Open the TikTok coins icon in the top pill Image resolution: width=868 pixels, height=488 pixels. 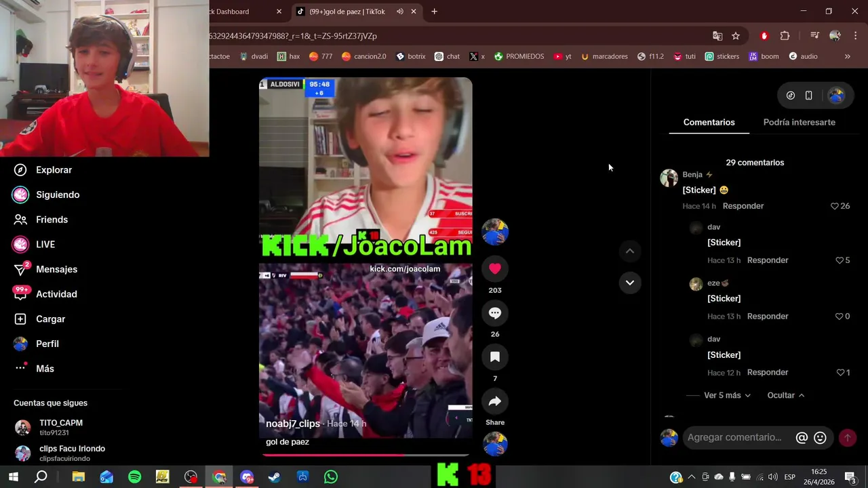tap(791, 96)
